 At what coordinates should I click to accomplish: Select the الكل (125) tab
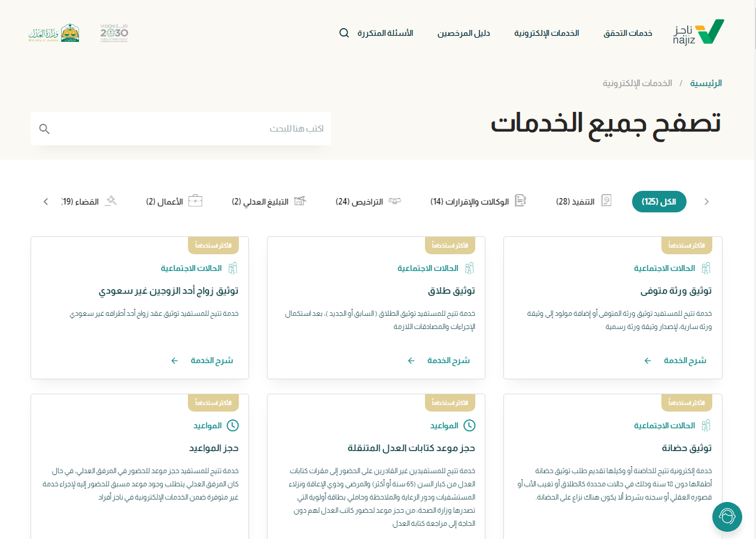(x=659, y=202)
